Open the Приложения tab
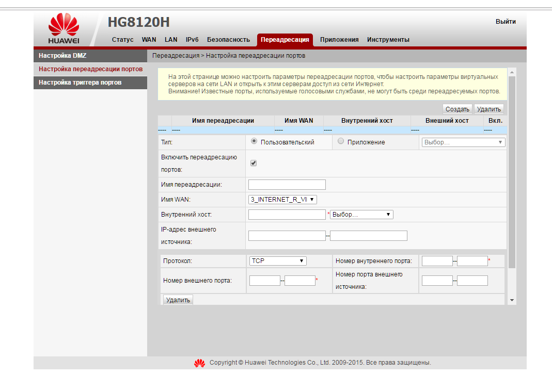The width and height of the screenshot is (552, 392). (x=339, y=40)
